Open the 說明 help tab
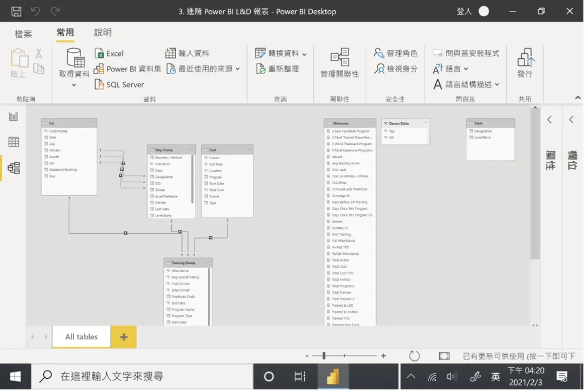The image size is (586, 392). coord(103,33)
